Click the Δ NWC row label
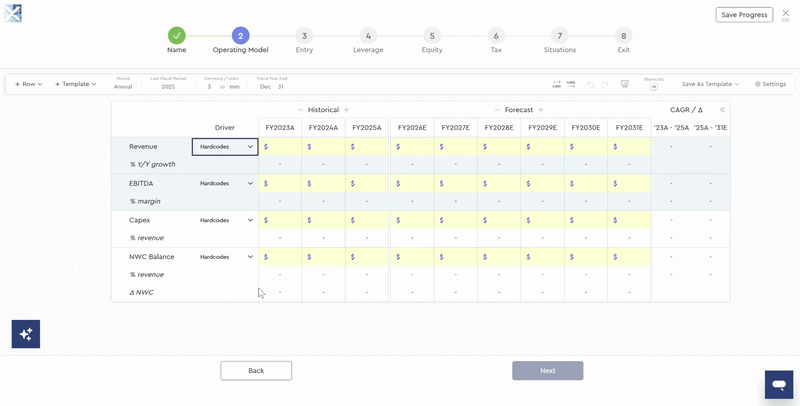Viewport: 800px width, 406px height. pos(141,292)
